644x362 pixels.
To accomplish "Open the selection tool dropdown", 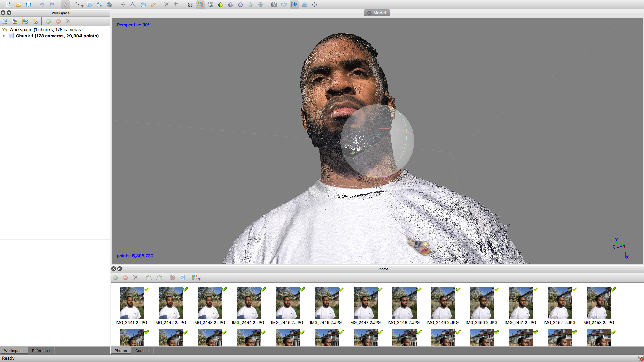I will 82,5.
